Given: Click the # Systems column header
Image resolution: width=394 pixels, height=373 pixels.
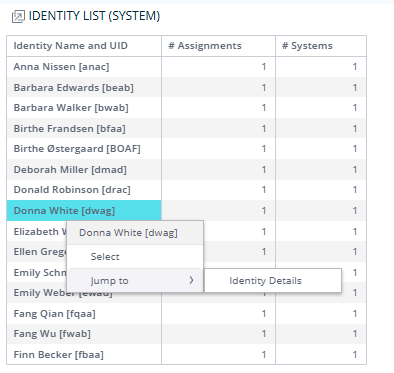Looking at the screenshot, I should coord(307,46).
